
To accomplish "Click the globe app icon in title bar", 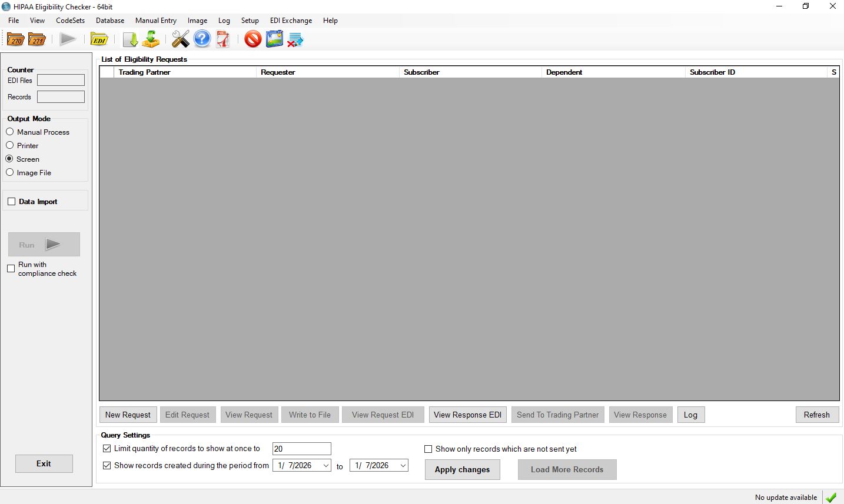I will pyautogui.click(x=6, y=6).
